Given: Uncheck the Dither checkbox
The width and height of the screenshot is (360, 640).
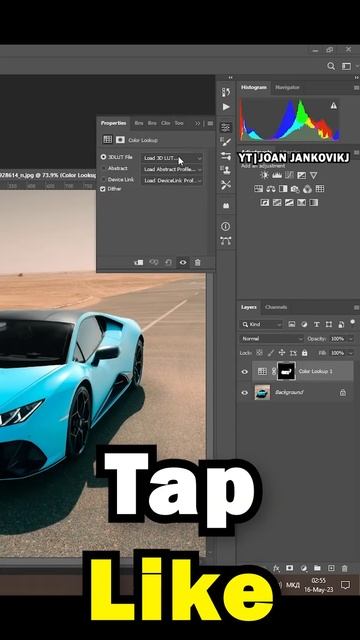Looking at the screenshot, I should (x=103, y=189).
